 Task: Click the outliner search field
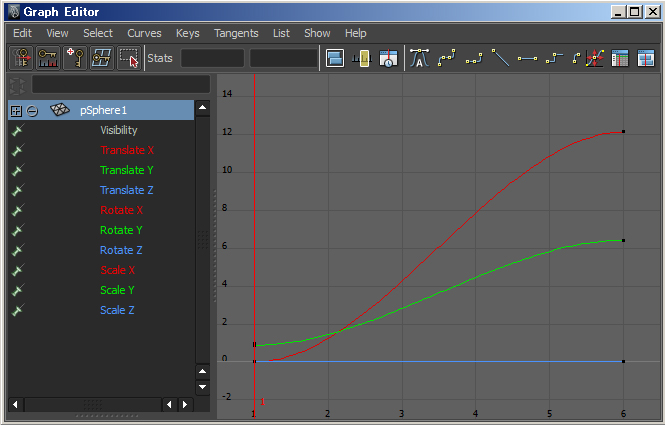tap(121, 84)
